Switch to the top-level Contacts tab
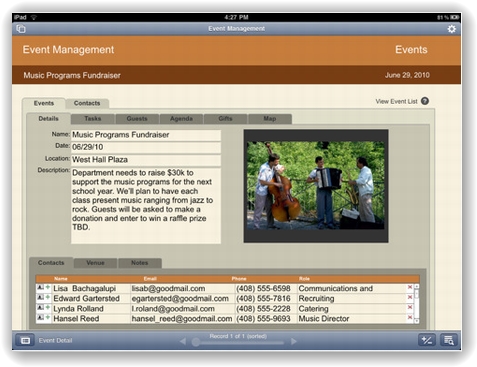 pyautogui.click(x=87, y=103)
